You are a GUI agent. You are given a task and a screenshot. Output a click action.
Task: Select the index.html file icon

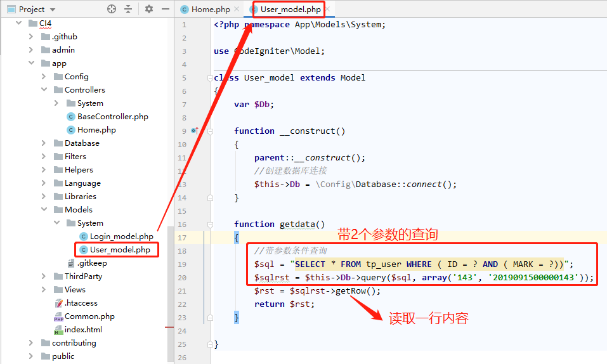coord(58,330)
